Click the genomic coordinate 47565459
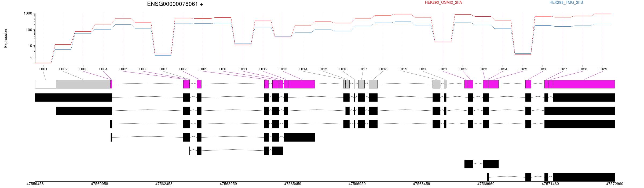The height and width of the screenshot is (188, 644). 292,184
